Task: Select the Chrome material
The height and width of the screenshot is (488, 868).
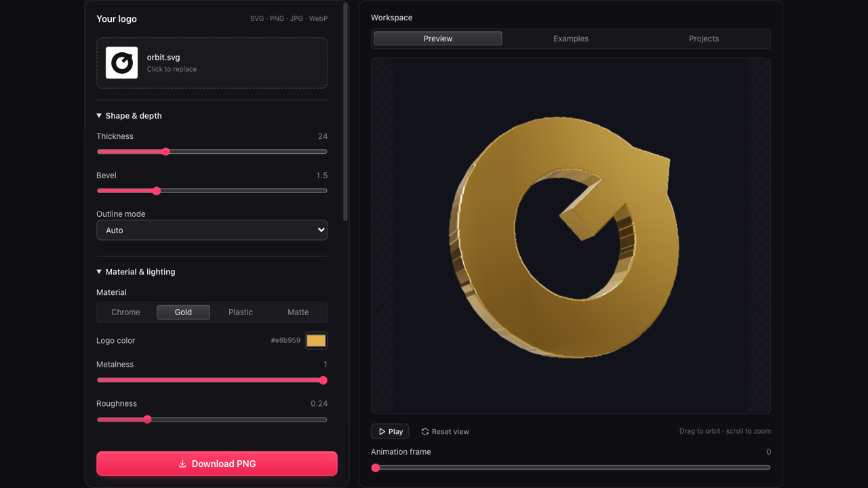Action: click(125, 312)
